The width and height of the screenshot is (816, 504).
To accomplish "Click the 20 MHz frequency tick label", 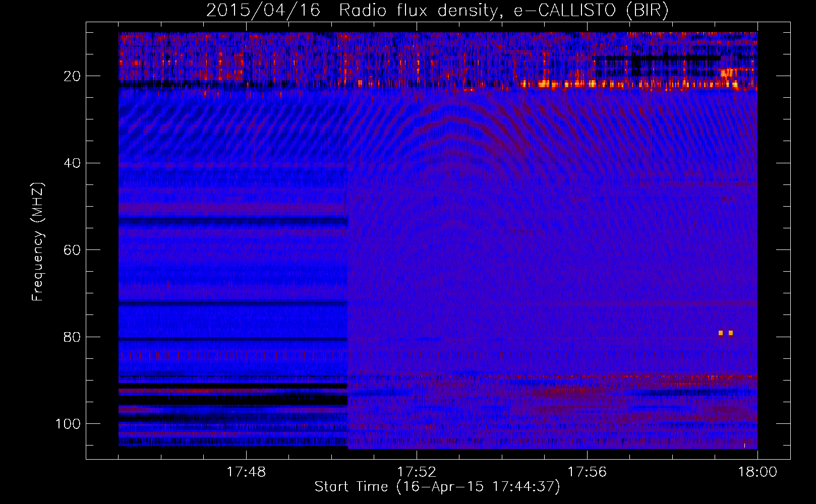I will click(72, 76).
